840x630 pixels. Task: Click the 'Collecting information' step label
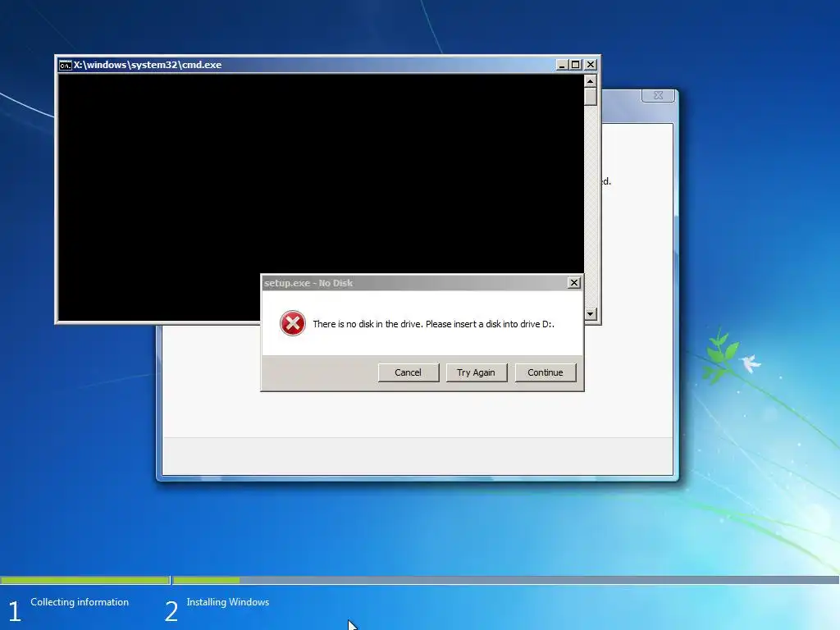[x=80, y=602]
